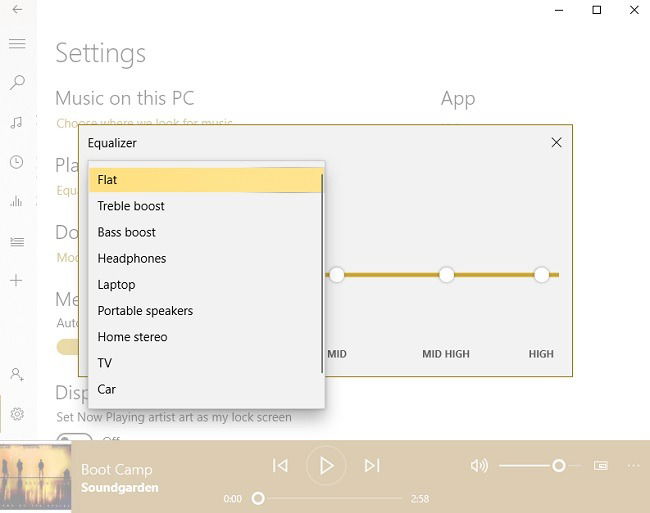Open Settings gear icon

click(x=17, y=414)
